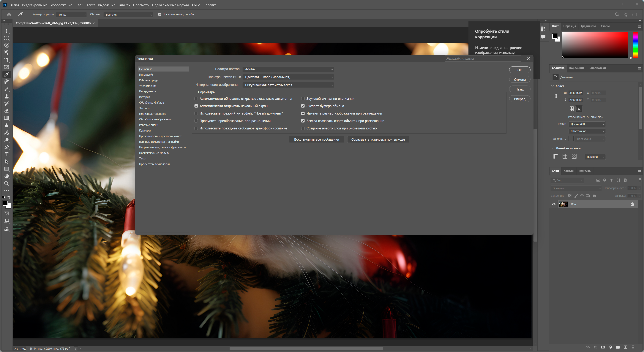Toggle Показать кольцо пробы checkbox
644x352 pixels.
tap(160, 15)
